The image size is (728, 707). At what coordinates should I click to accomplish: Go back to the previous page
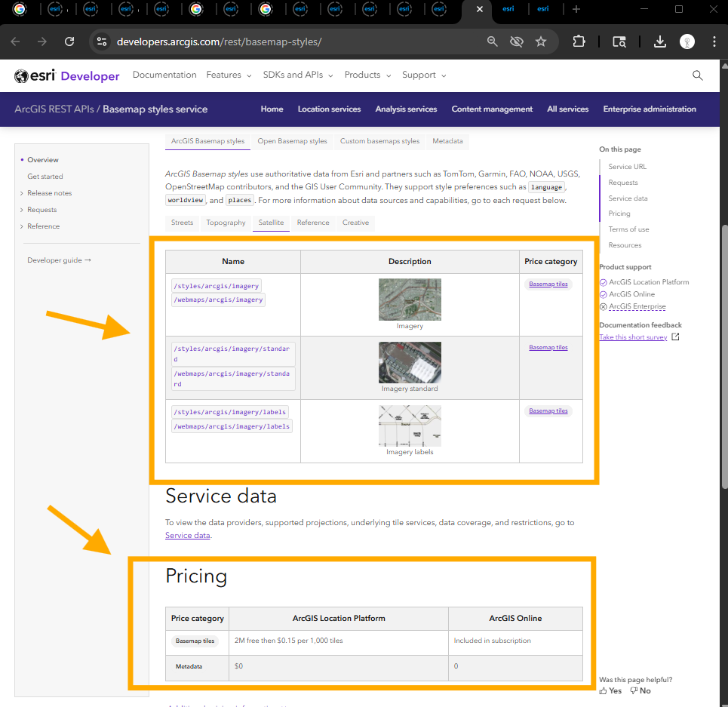coord(15,41)
